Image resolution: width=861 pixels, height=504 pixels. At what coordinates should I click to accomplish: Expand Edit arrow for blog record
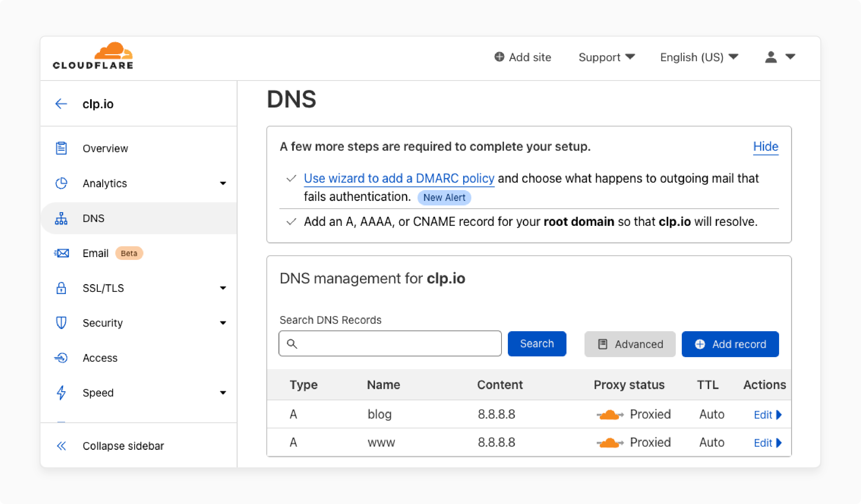(x=779, y=414)
